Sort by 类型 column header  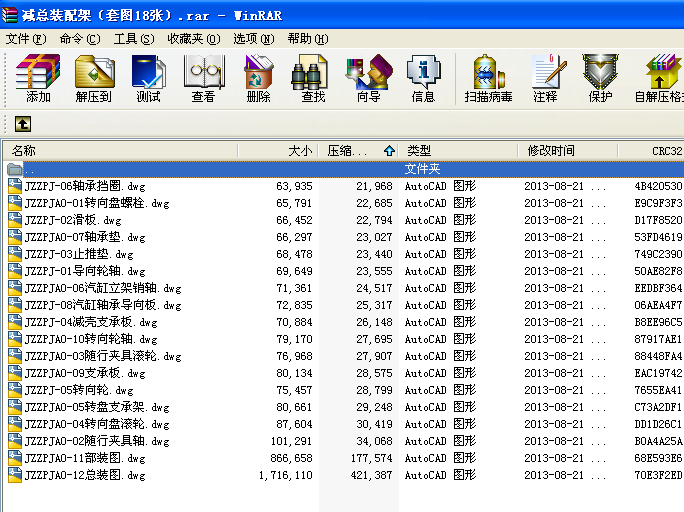coord(458,151)
